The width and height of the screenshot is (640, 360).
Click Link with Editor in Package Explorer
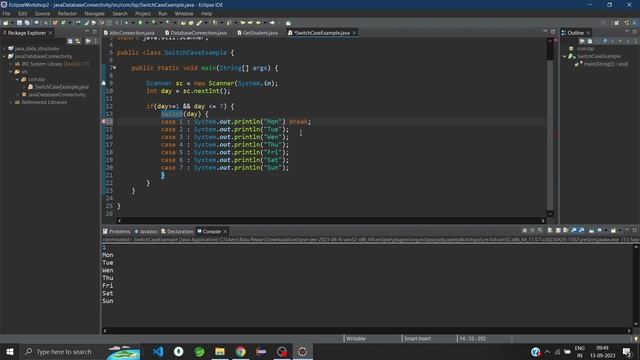(x=78, y=41)
